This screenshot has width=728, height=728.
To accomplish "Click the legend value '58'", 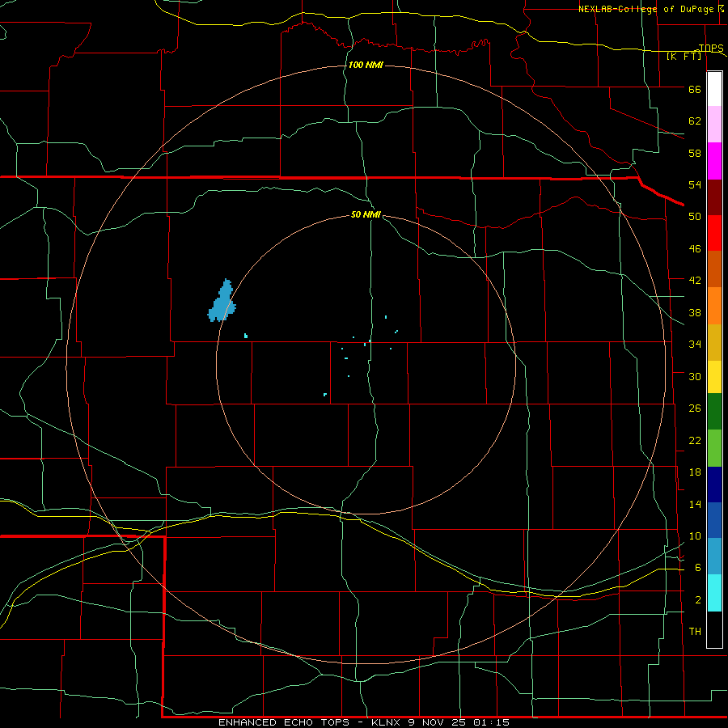I will click(695, 153).
